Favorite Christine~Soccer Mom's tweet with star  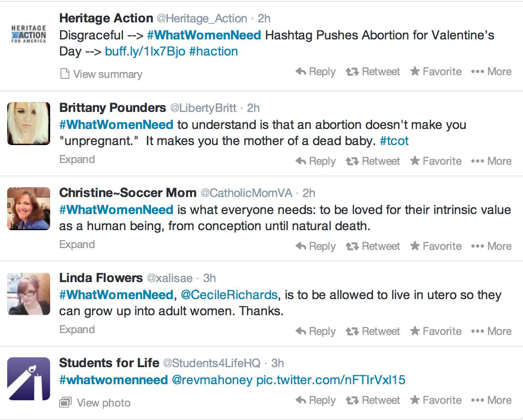click(436, 246)
